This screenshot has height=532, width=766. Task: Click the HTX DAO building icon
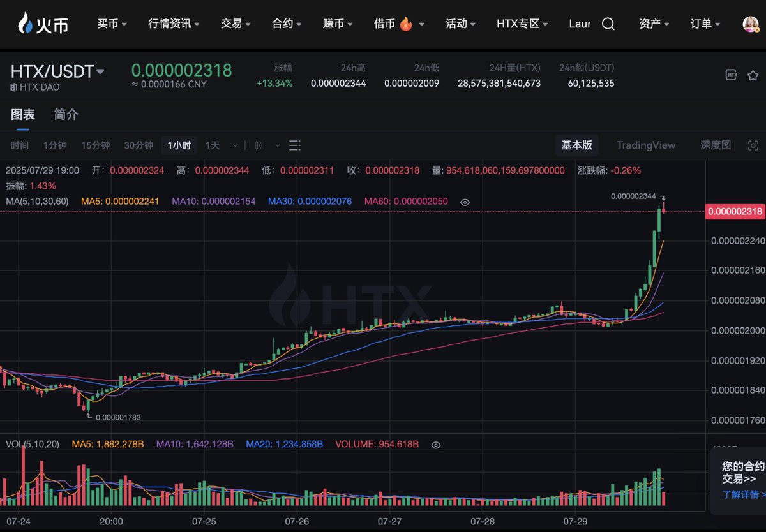[x=14, y=87]
